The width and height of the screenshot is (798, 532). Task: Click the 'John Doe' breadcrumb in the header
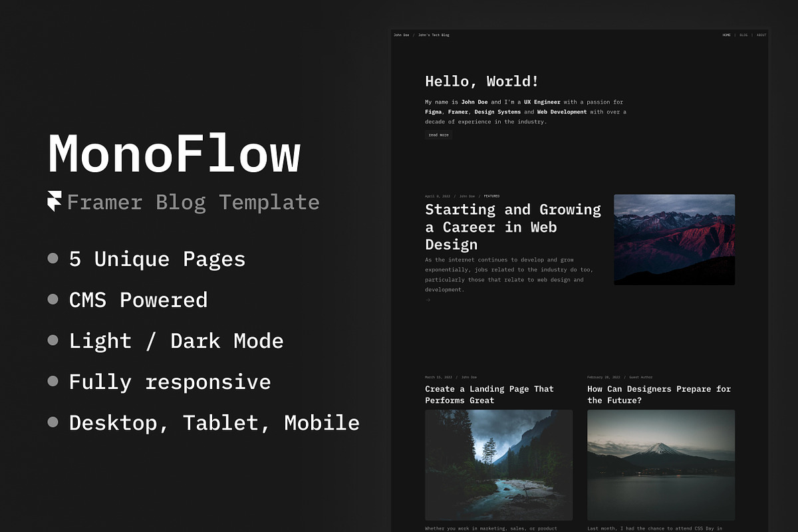[x=401, y=35]
